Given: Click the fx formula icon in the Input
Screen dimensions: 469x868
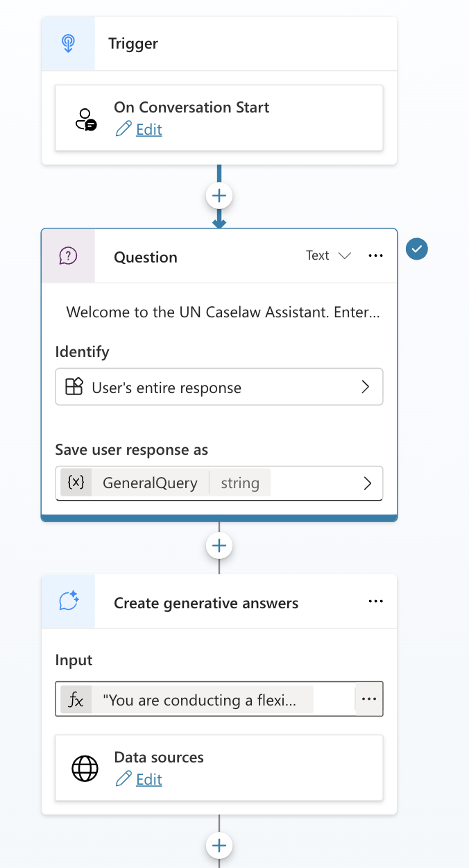Looking at the screenshot, I should [76, 700].
